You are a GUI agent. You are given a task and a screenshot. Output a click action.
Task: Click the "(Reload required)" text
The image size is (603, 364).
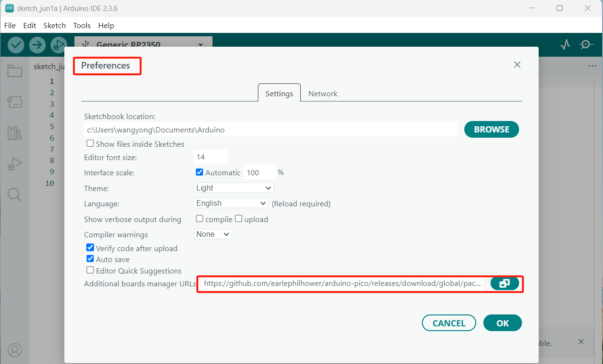(x=301, y=203)
